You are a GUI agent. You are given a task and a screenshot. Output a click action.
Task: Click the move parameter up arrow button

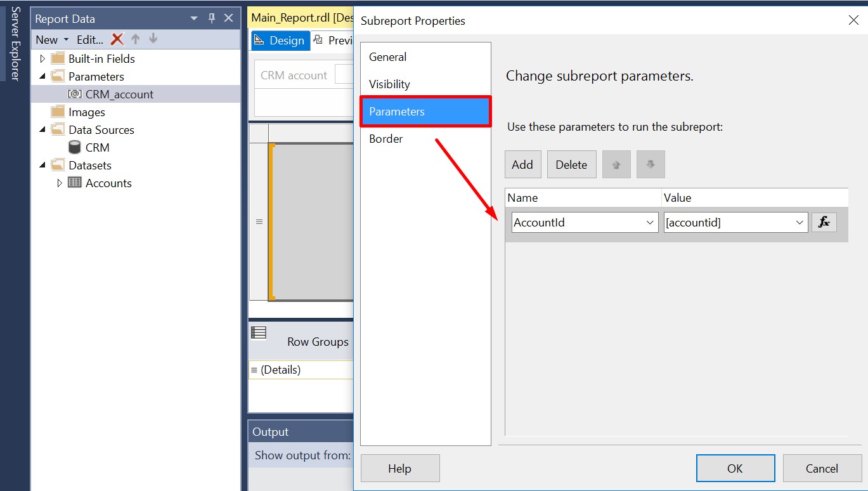click(x=616, y=164)
